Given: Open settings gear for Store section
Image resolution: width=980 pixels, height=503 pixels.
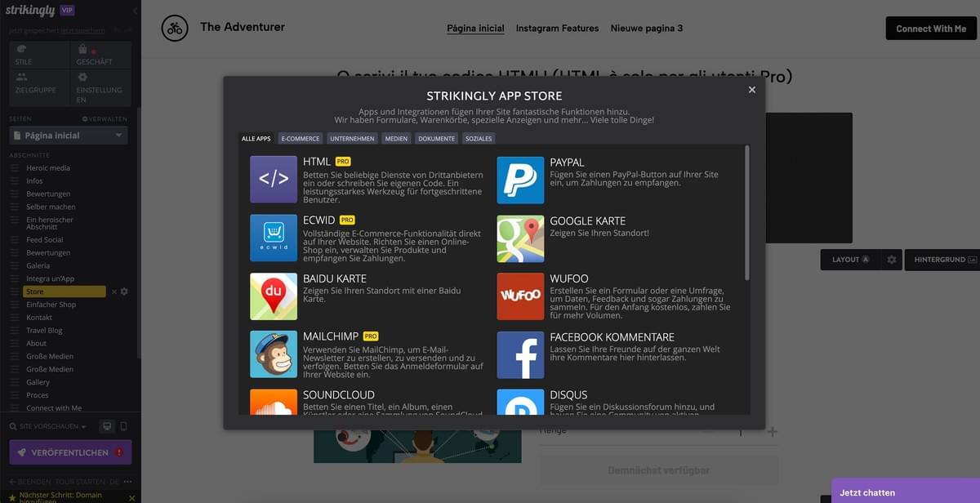Looking at the screenshot, I should [x=125, y=292].
